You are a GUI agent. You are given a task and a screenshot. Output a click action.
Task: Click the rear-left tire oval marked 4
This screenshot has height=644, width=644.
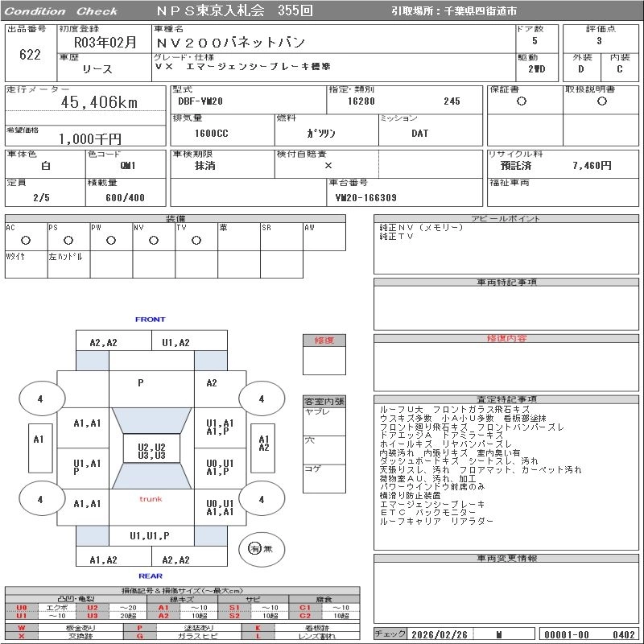tap(42, 499)
